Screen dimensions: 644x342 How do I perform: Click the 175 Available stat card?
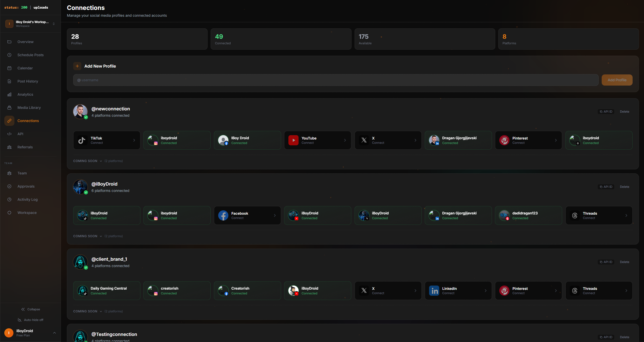(425, 39)
